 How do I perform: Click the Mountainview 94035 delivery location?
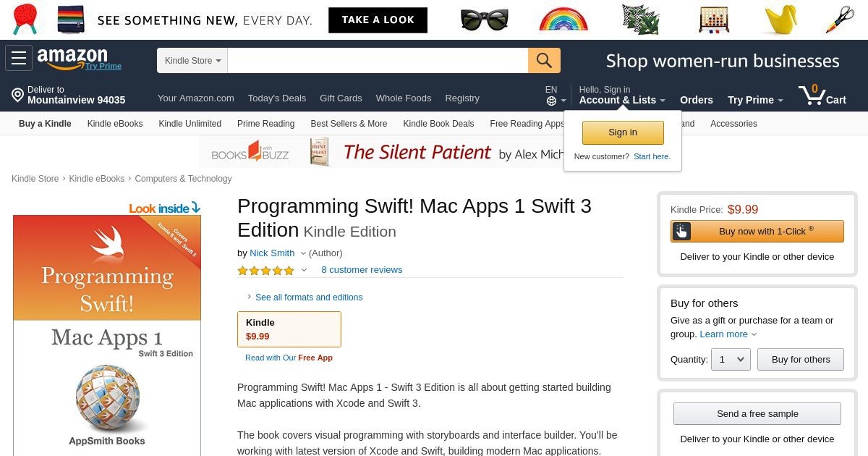click(x=76, y=100)
